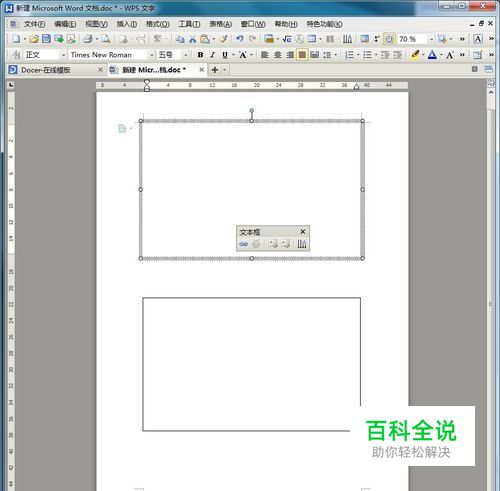Viewport: 500px width, 491px height.
Task: Expand the bullet style dropdown arrow
Action: pyautogui.click(x=376, y=55)
